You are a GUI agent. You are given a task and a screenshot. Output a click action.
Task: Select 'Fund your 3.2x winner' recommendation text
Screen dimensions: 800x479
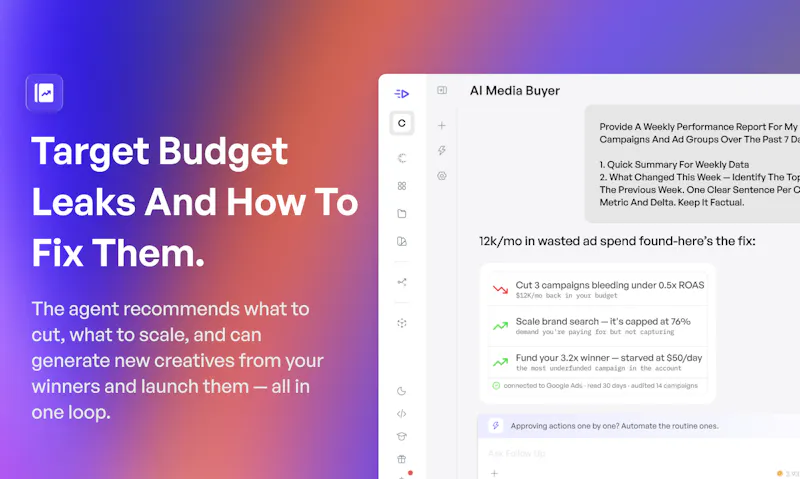pyautogui.click(x=609, y=358)
